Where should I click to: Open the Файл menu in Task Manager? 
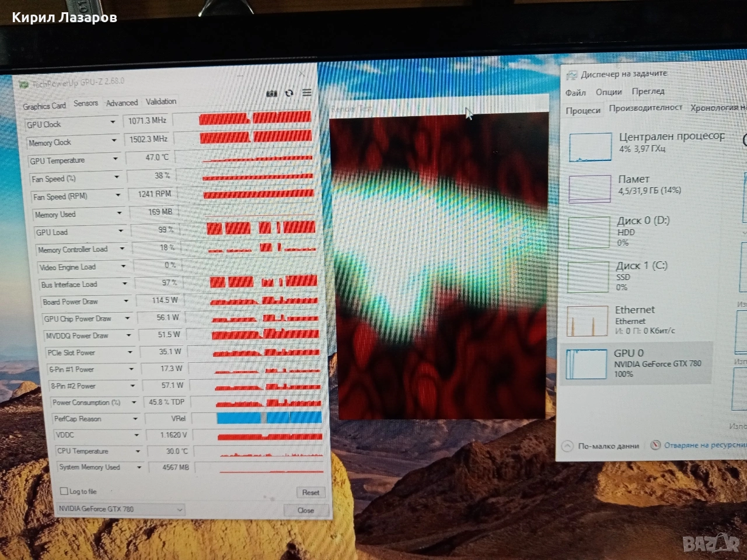point(575,92)
